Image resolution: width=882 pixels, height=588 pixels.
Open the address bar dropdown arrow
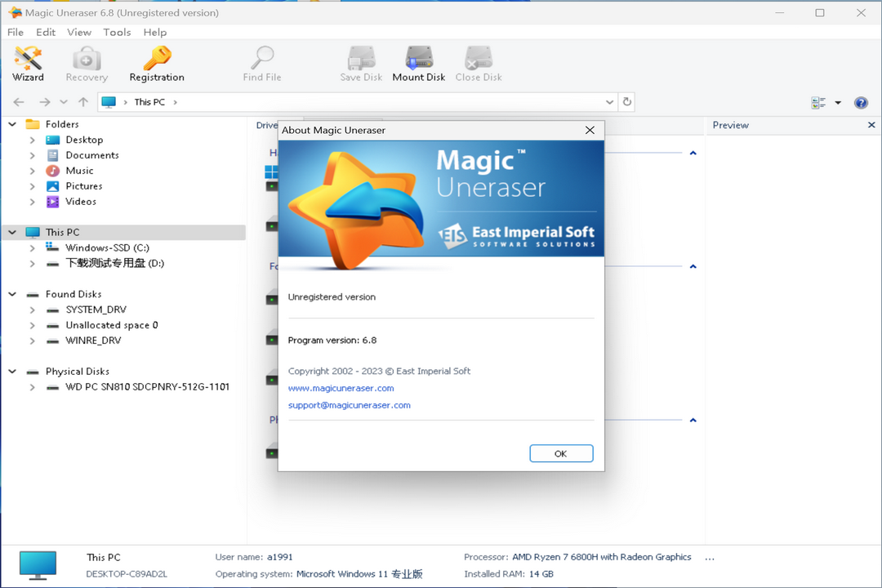(x=609, y=101)
